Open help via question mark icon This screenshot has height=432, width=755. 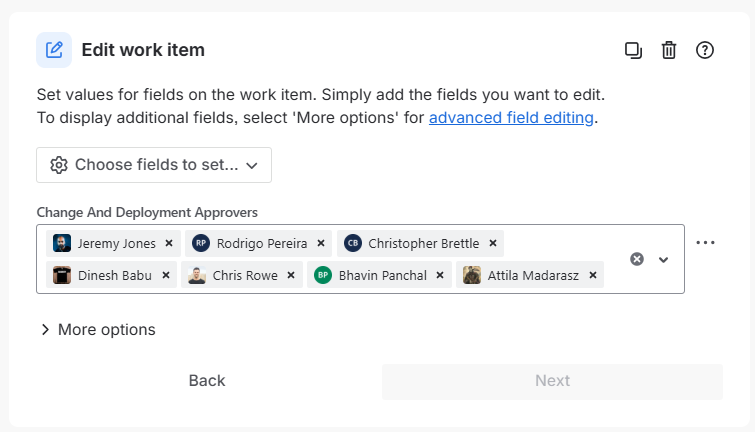[704, 50]
